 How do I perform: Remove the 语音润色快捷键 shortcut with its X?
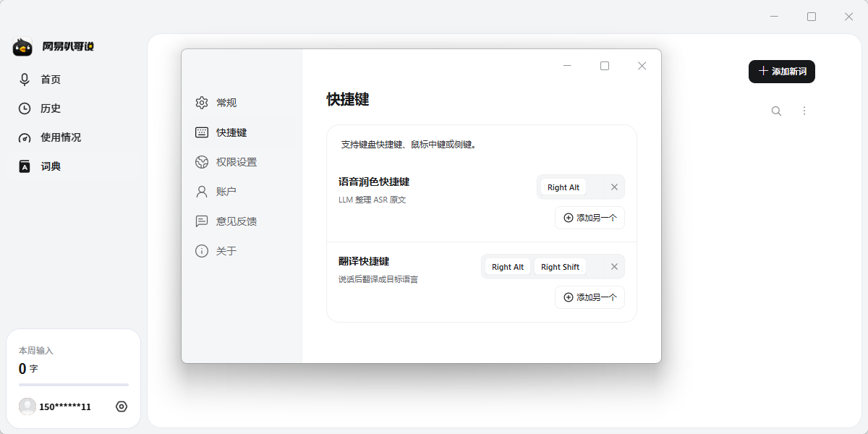pyautogui.click(x=614, y=187)
